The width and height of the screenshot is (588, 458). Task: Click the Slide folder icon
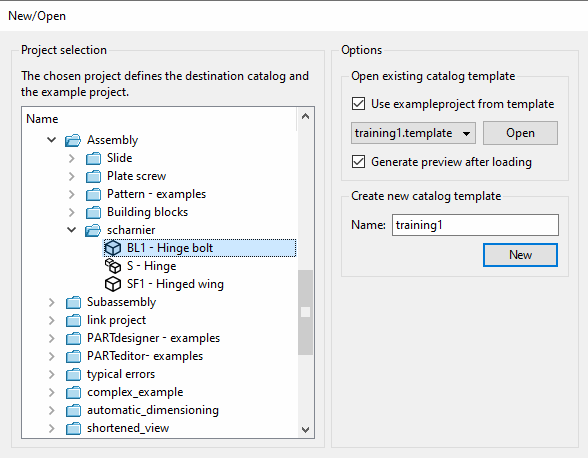(x=93, y=158)
